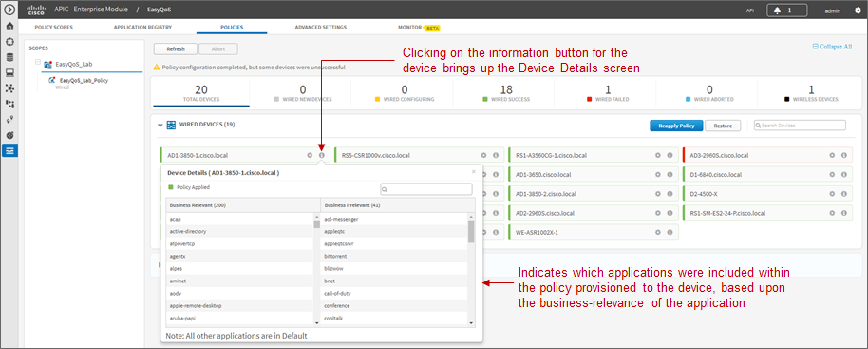Click the Search Devices input field
The image size is (868, 349).
800,126
